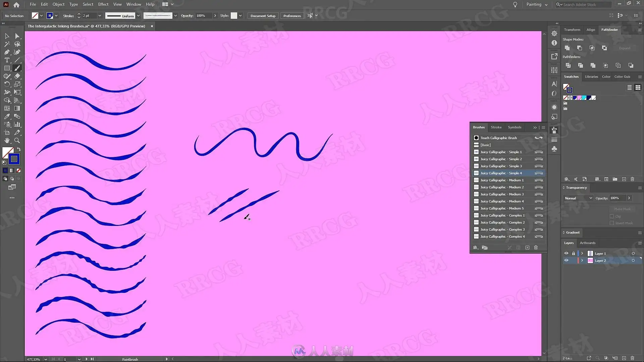Enable the Clip checkbox
The image size is (644, 362).
[x=612, y=217]
